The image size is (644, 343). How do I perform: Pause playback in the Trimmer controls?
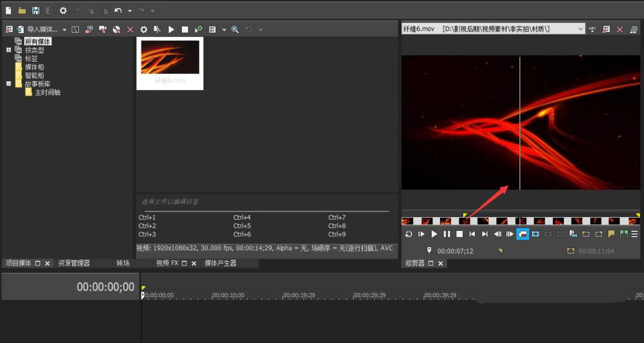point(447,234)
